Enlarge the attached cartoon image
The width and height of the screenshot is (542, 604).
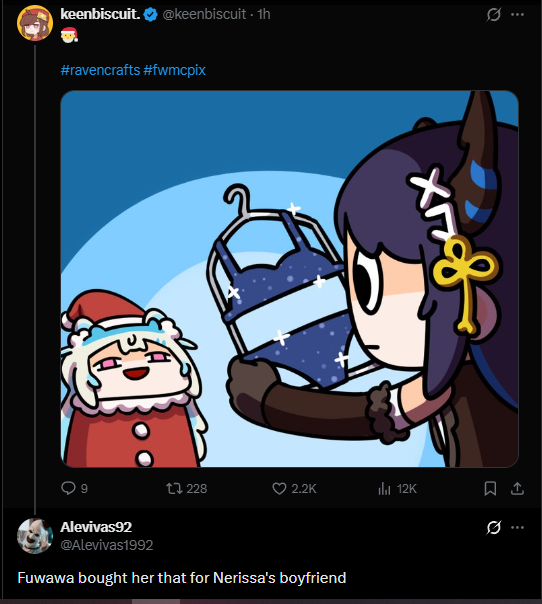tap(289, 279)
